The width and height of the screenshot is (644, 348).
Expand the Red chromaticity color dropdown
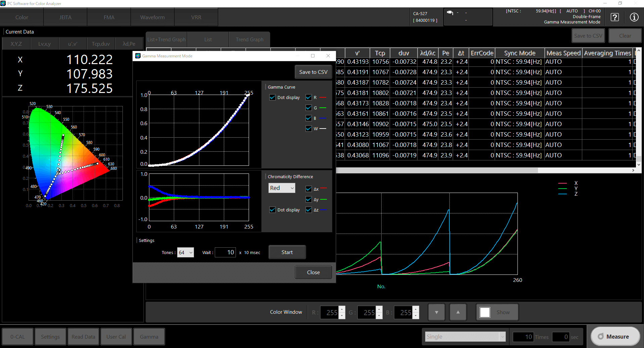[282, 188]
